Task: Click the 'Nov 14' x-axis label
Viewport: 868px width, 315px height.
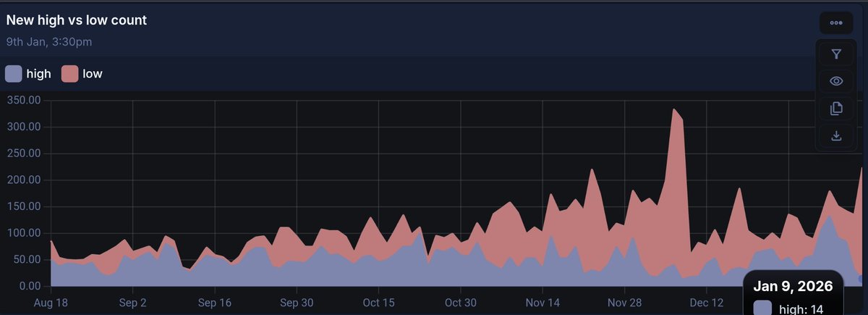Action: (543, 302)
